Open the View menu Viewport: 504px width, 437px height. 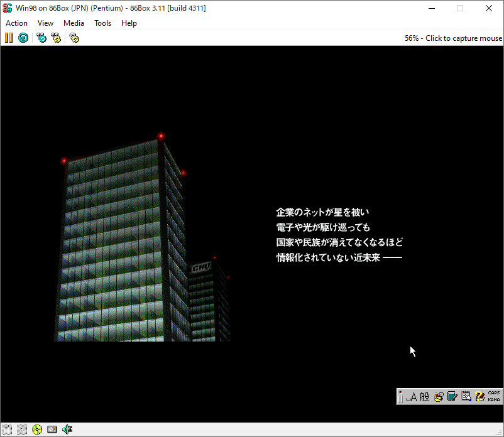45,23
